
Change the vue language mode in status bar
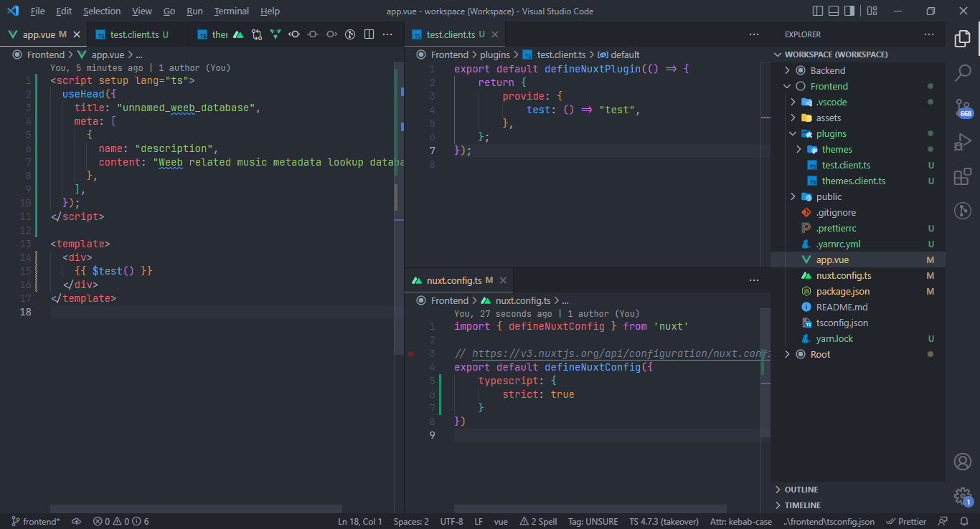point(501,522)
